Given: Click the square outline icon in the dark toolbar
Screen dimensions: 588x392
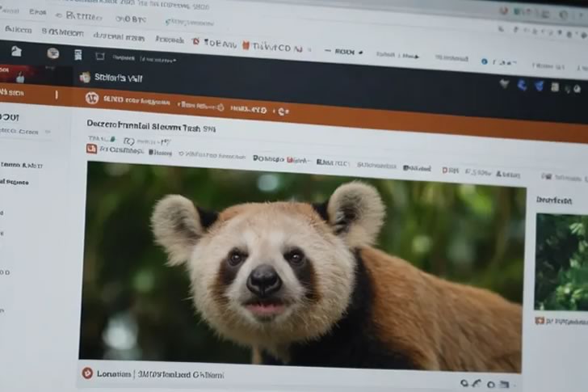Looking at the screenshot, I should (99, 57).
